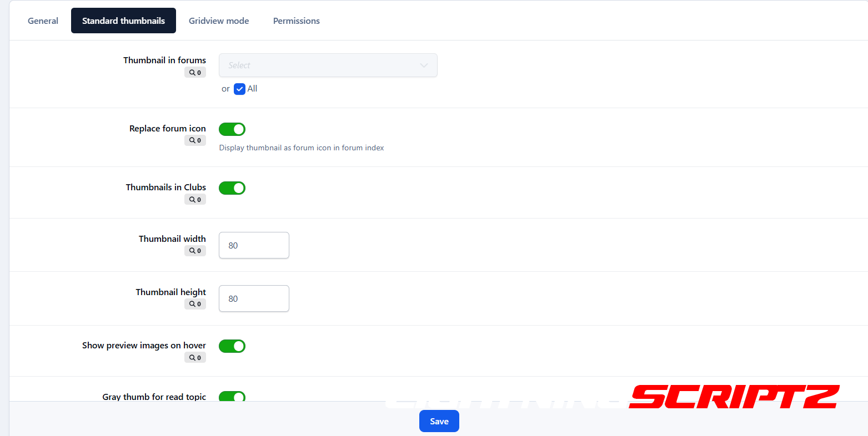Switch to the General tab
868x436 pixels.
[x=43, y=21]
